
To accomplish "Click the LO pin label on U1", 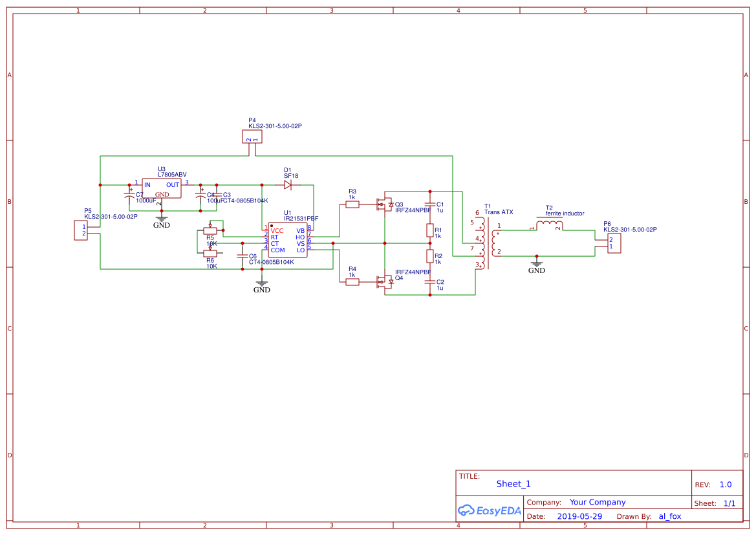I will [301, 250].
